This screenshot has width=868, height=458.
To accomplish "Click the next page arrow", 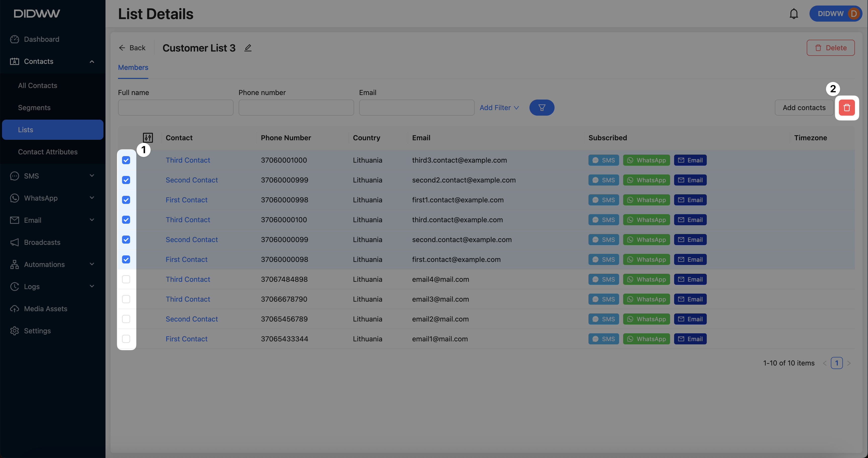I will [x=849, y=363].
